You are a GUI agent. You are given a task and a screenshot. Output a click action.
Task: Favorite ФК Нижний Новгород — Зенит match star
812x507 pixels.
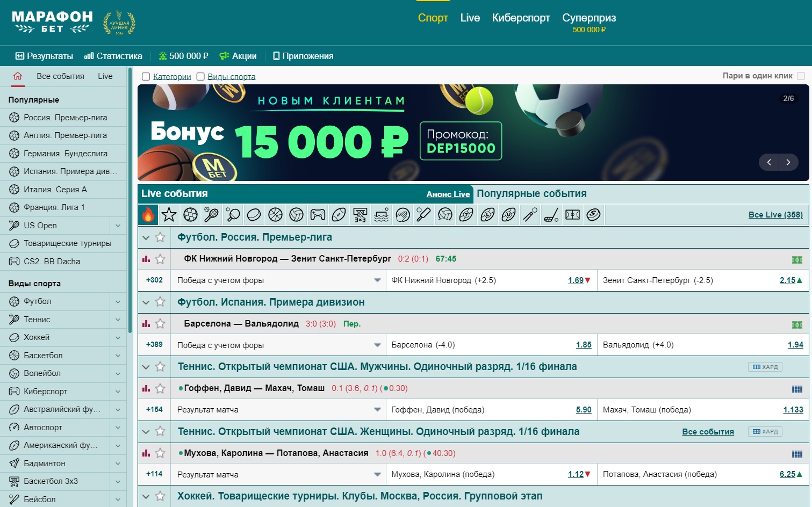[x=160, y=259]
